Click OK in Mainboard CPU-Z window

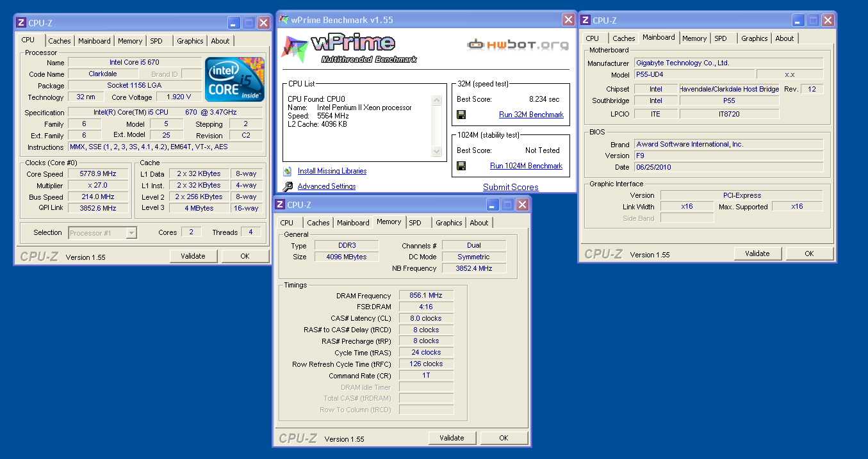(x=809, y=254)
